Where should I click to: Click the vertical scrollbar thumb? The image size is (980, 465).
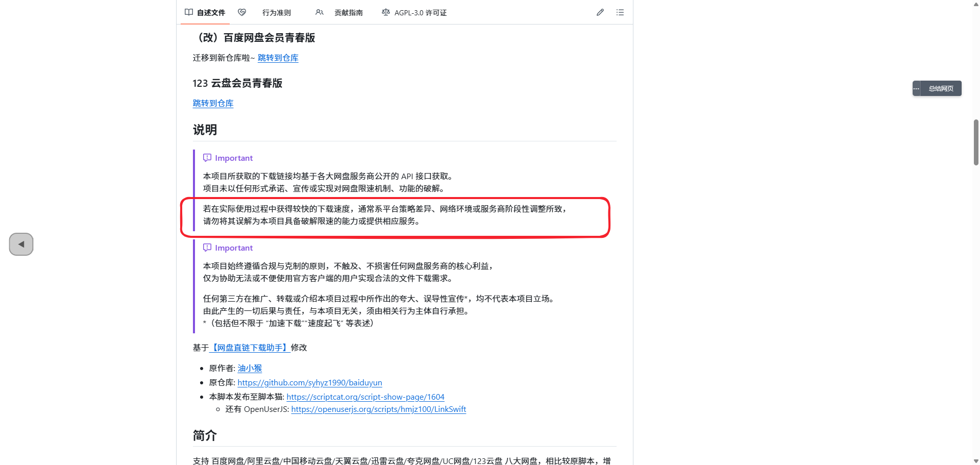(x=976, y=142)
